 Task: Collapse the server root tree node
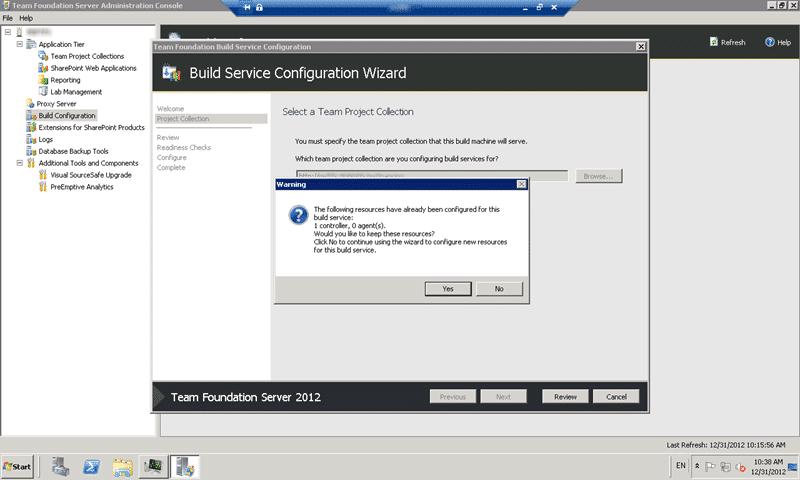pyautogui.click(x=8, y=32)
